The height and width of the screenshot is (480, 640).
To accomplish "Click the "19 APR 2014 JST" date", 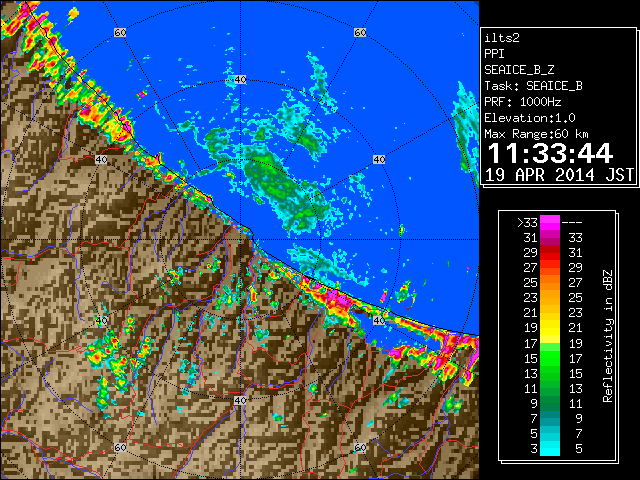I will tap(559, 175).
